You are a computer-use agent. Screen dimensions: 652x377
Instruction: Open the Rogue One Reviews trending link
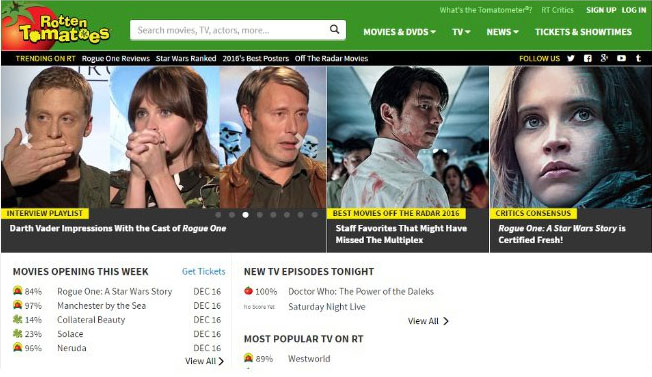[x=116, y=59]
